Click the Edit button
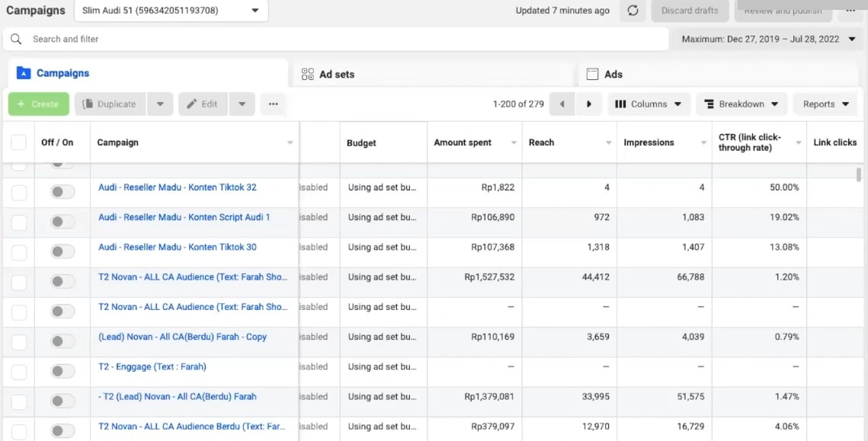Viewport: 868px width, 441px height. [x=203, y=104]
